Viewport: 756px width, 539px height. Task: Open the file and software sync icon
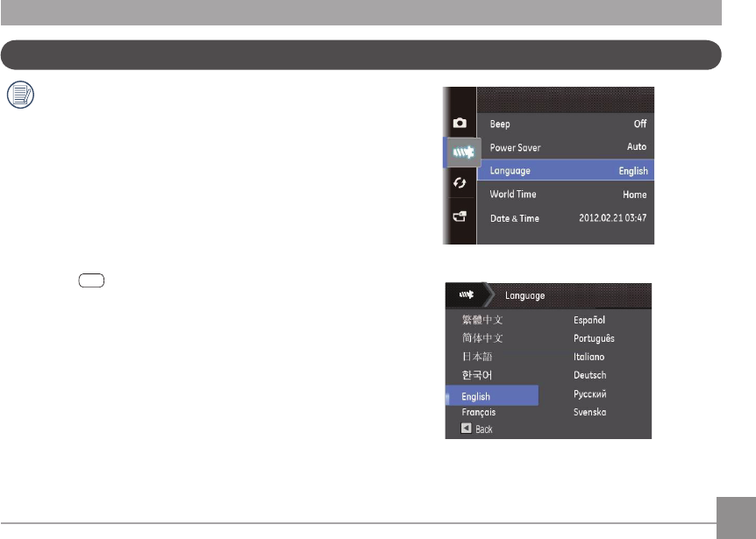click(x=460, y=183)
